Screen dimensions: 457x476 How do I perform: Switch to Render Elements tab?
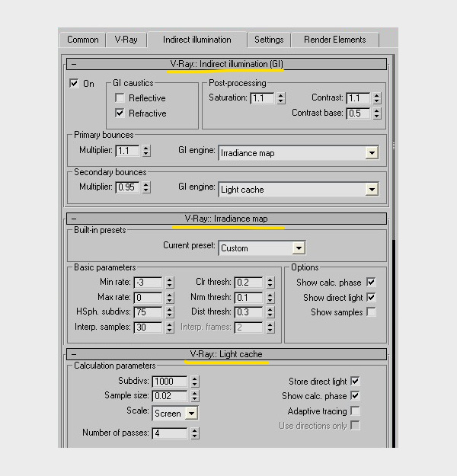click(x=334, y=40)
